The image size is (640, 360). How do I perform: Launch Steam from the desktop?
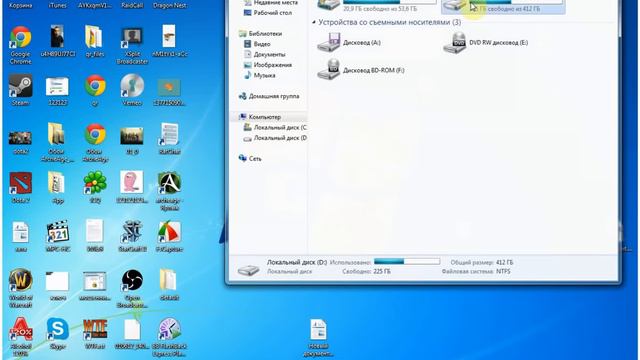pos(20,90)
